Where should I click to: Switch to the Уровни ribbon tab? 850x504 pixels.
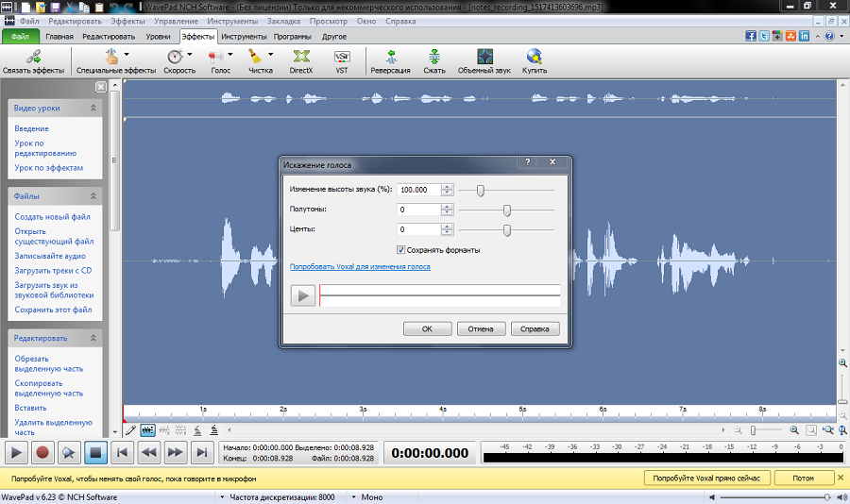[158, 36]
